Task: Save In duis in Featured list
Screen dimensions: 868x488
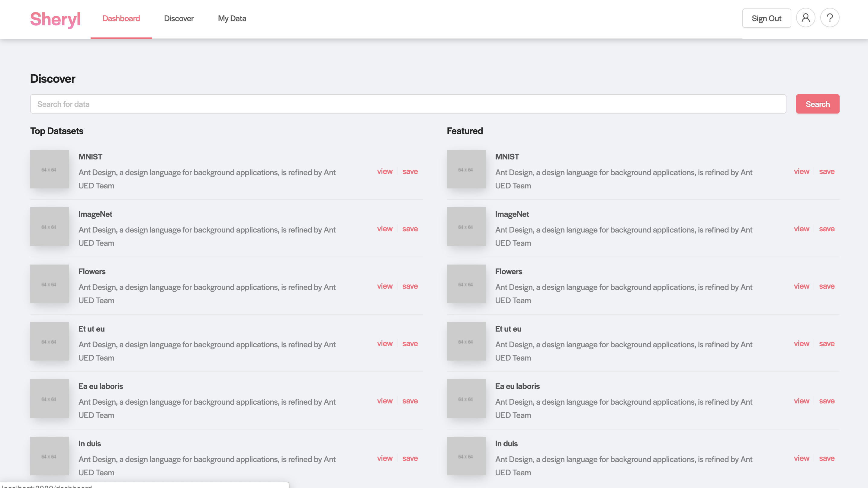Action: point(827,458)
